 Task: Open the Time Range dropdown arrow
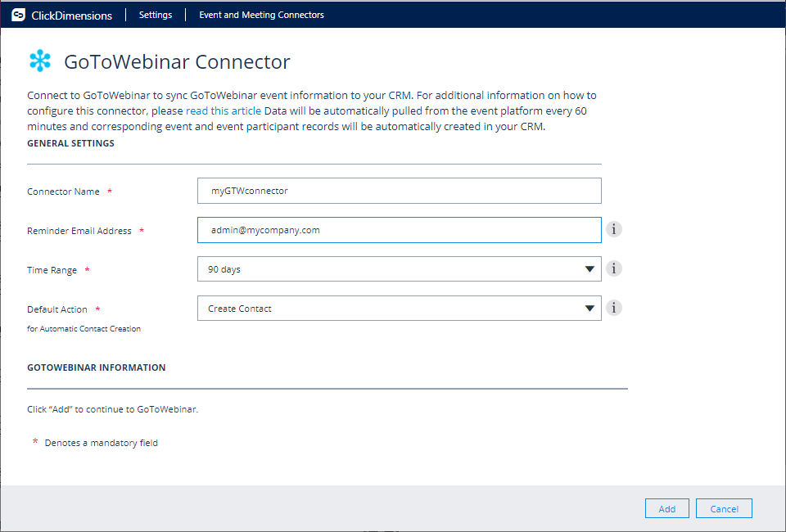(x=589, y=269)
